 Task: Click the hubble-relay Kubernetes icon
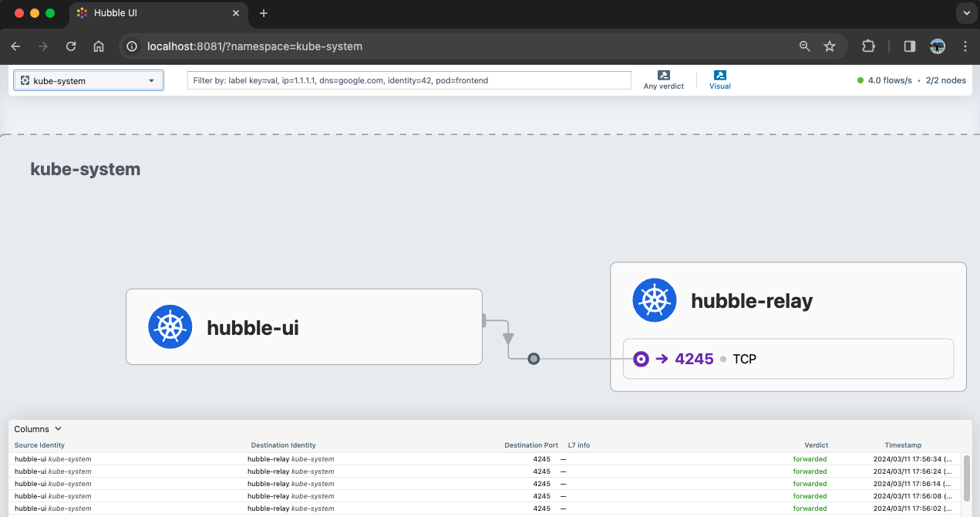coord(655,300)
